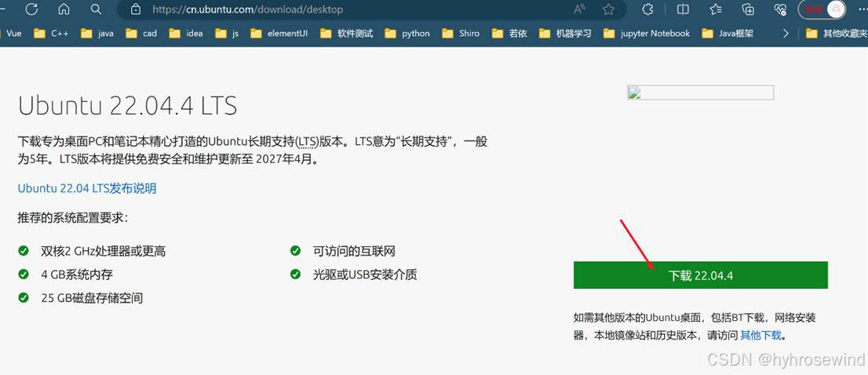
Task: Open the Collections icon
Action: click(748, 9)
